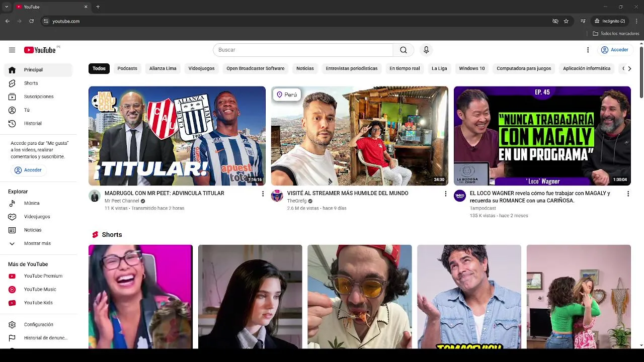Open Todos los marcadores folder
This screenshot has width=644, height=362.
(x=616, y=34)
